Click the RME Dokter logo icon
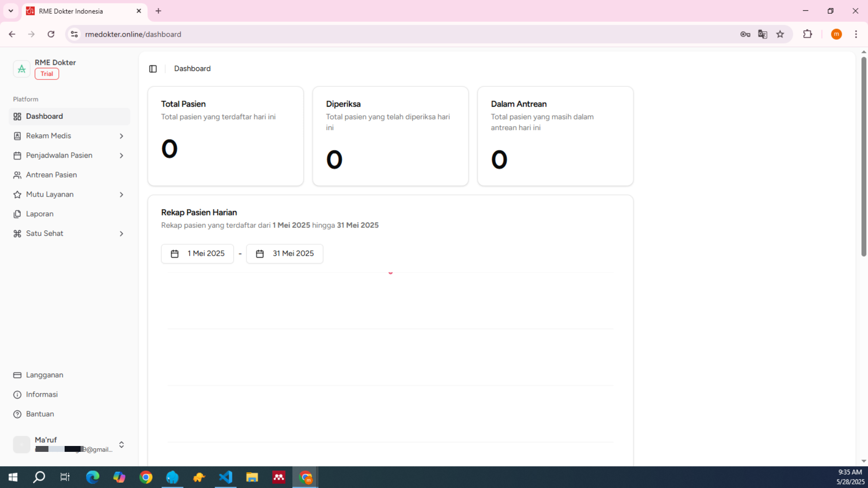The width and height of the screenshot is (868, 488). point(21,69)
